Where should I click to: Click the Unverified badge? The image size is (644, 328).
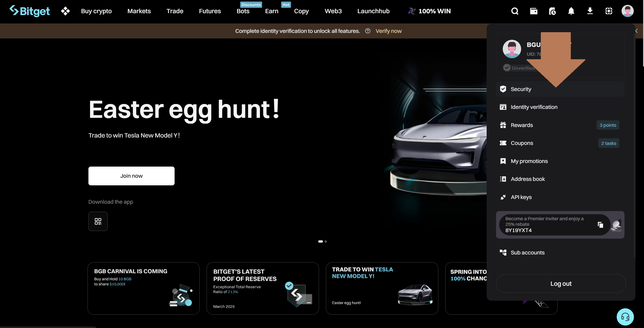pyautogui.click(x=519, y=68)
